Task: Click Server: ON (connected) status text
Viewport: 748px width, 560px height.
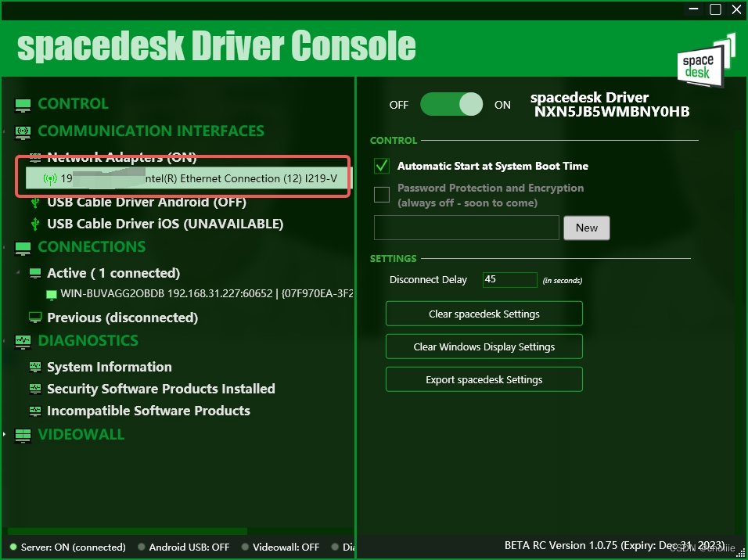Action: pyautogui.click(x=73, y=547)
